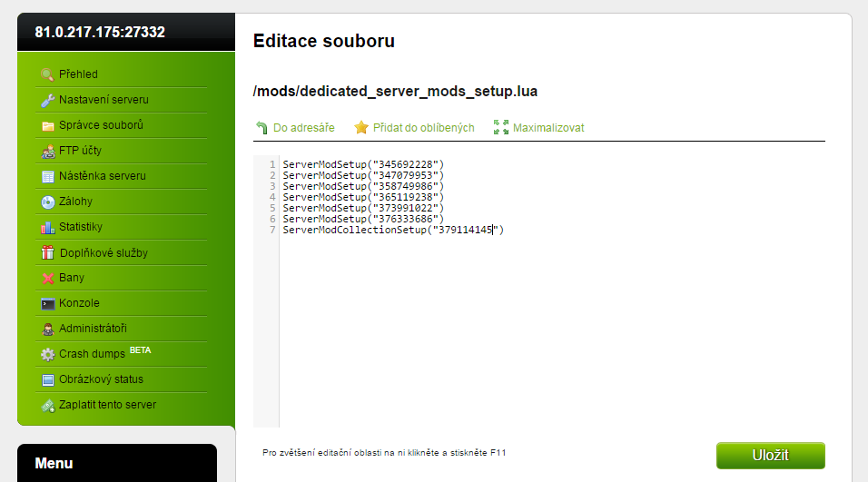This screenshot has height=482, width=868.
Task: Open the Administrátoři menu item
Action: (x=93, y=329)
